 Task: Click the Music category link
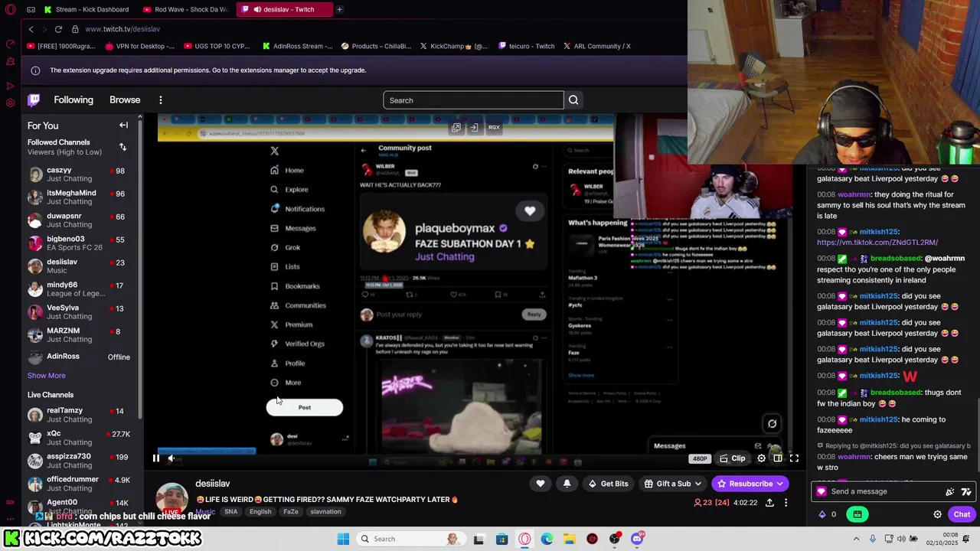(205, 512)
